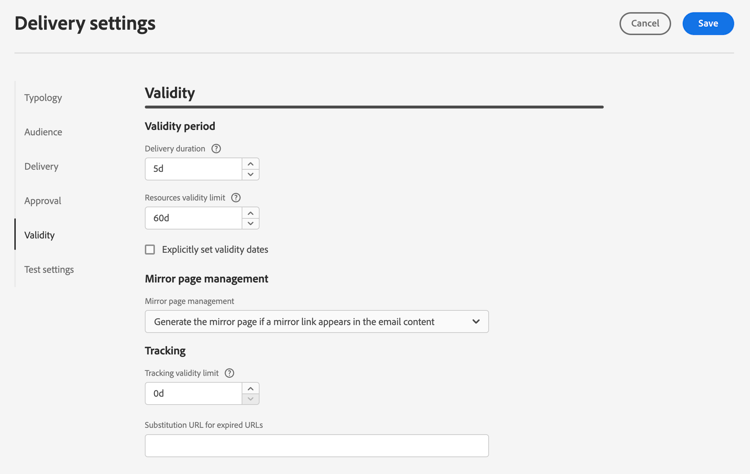Click Tracking validity limit help icon
This screenshot has height=474, width=750.
click(229, 373)
